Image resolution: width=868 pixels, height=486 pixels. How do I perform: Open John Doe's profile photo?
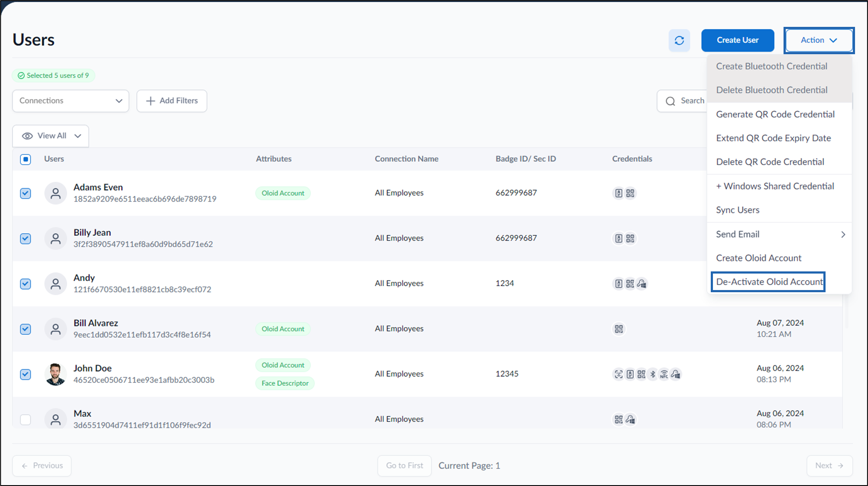click(x=55, y=374)
